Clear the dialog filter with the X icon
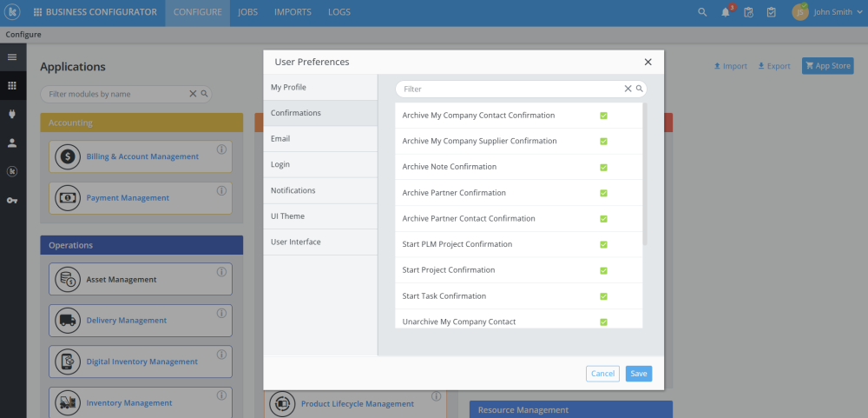The image size is (868, 418). (628, 89)
